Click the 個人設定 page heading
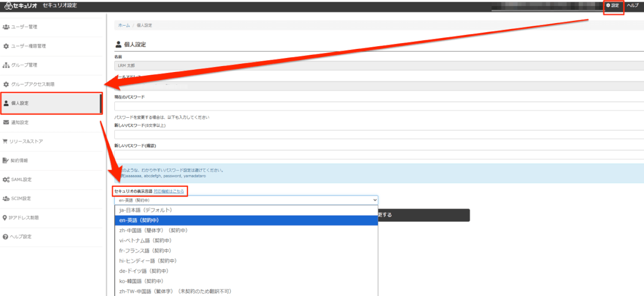 (x=135, y=45)
